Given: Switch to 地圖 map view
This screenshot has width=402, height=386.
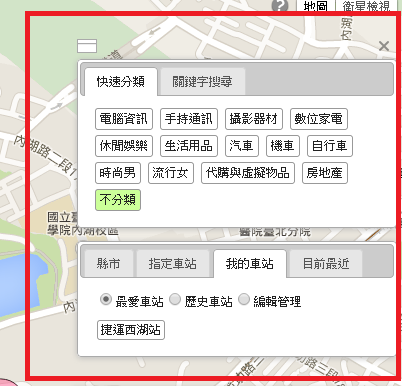Looking at the screenshot, I should point(315,6).
